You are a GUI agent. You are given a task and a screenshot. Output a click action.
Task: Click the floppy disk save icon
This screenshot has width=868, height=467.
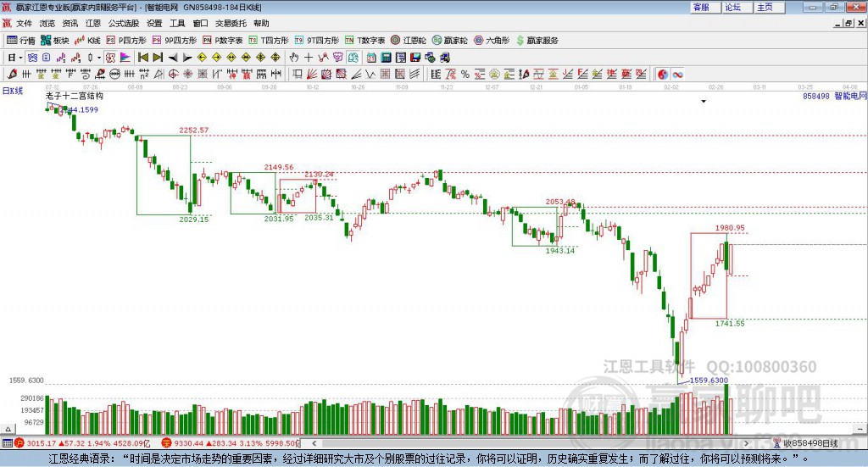click(415, 58)
